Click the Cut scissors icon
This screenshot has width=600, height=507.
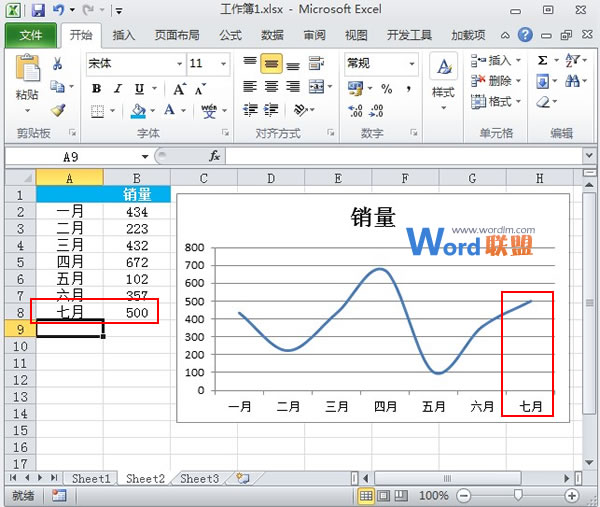click(x=57, y=64)
